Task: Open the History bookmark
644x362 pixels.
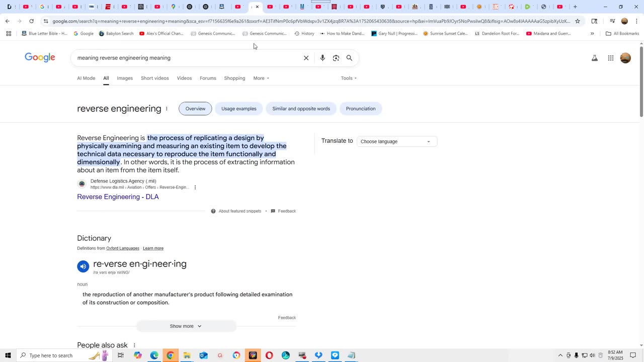Action: pyautogui.click(x=304, y=34)
